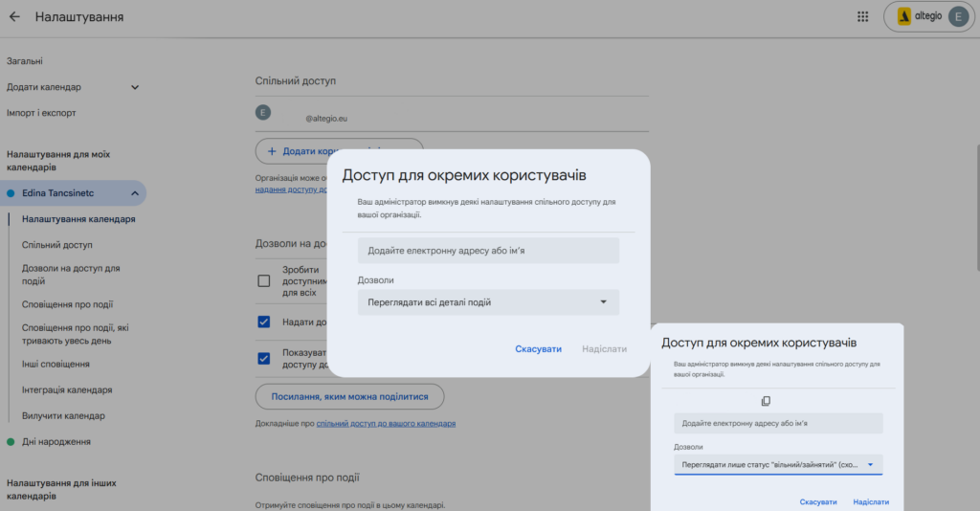
Task: Open the Переглядати лише статус вільний/зайнятий dropdown
Action: (778, 465)
